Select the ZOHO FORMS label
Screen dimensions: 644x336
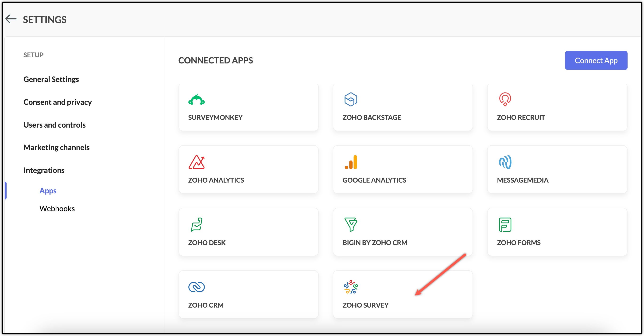519,243
